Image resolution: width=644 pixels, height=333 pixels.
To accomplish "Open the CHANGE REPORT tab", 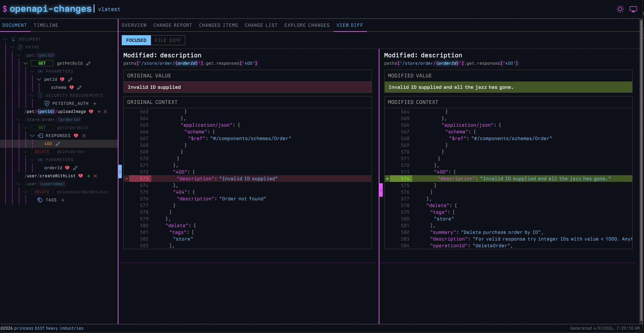I will pyautogui.click(x=173, y=25).
